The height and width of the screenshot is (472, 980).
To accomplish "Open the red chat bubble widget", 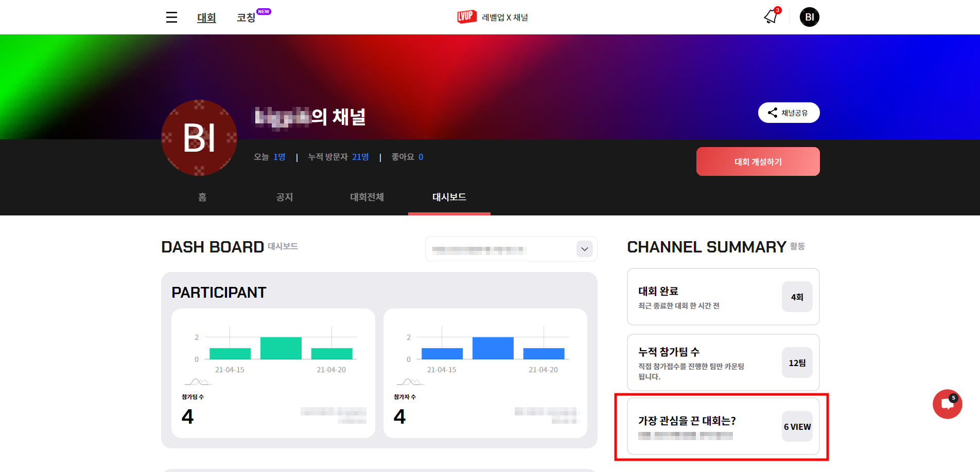I will pyautogui.click(x=947, y=404).
